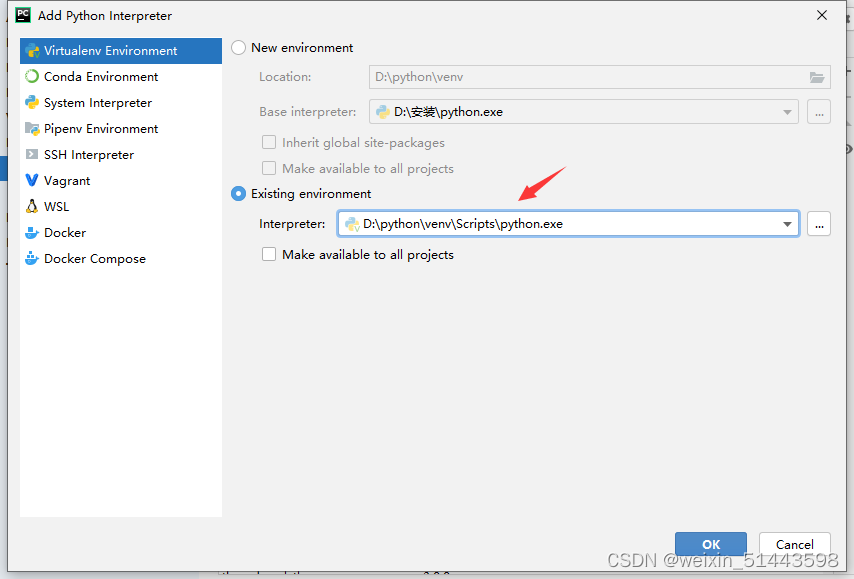The width and height of the screenshot is (854, 579).
Task: Select the Vagrant interpreter type
Action: tap(121, 181)
